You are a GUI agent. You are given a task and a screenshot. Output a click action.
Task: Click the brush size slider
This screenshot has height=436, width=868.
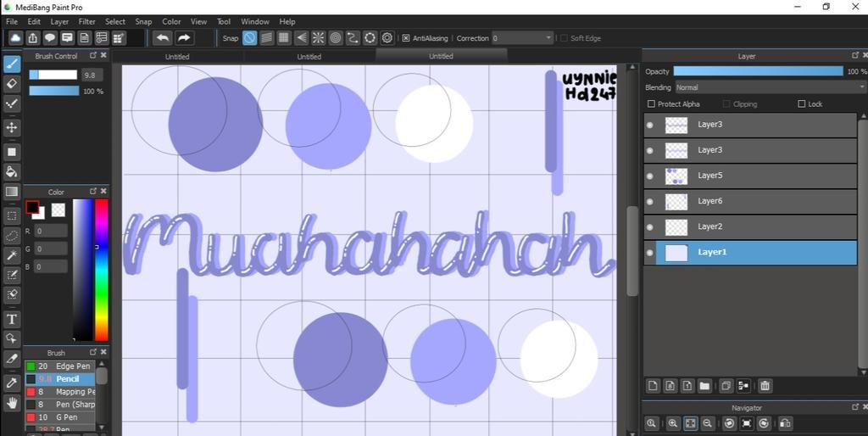coord(53,75)
